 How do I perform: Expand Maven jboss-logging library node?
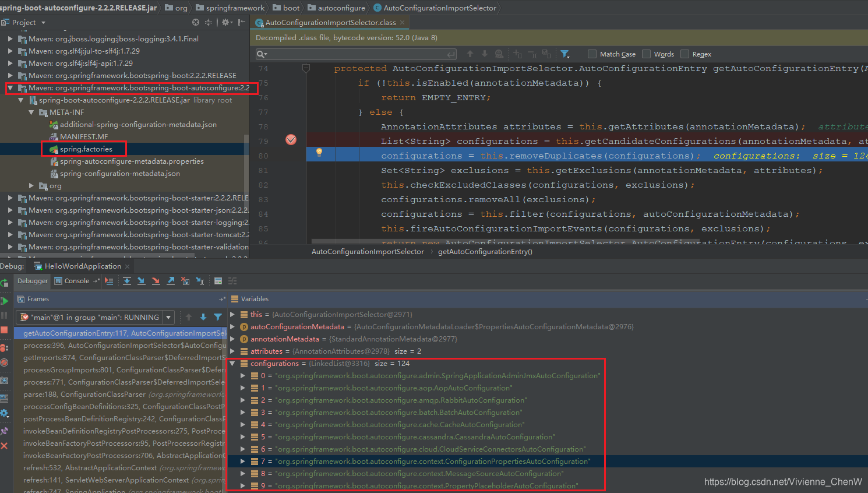click(10, 39)
